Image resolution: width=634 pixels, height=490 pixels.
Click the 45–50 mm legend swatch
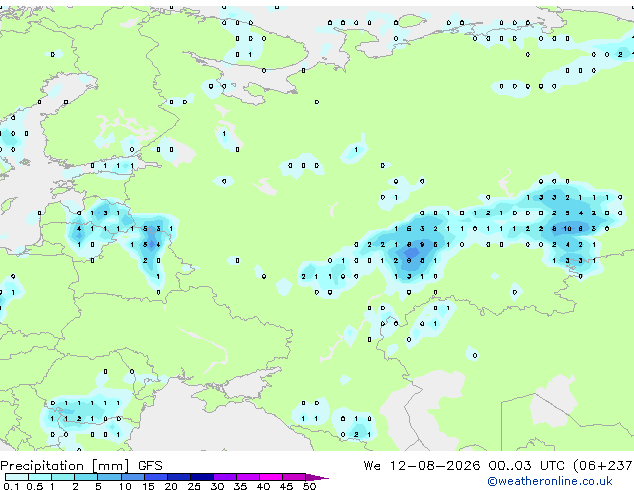pyautogui.click(x=294, y=477)
